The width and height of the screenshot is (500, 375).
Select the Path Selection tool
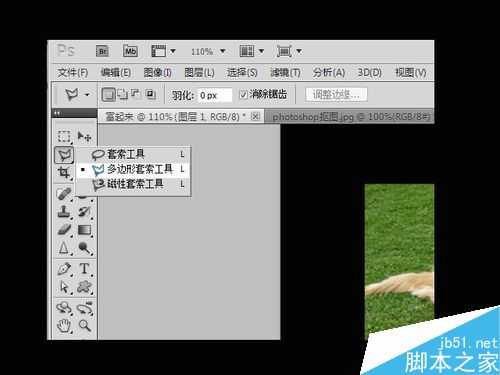64,287
